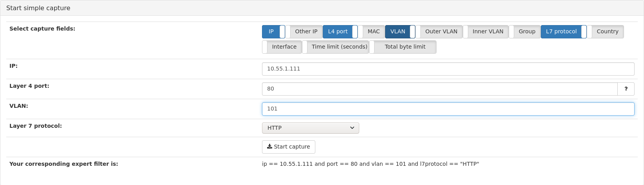Click the Start capture button

tap(289, 147)
